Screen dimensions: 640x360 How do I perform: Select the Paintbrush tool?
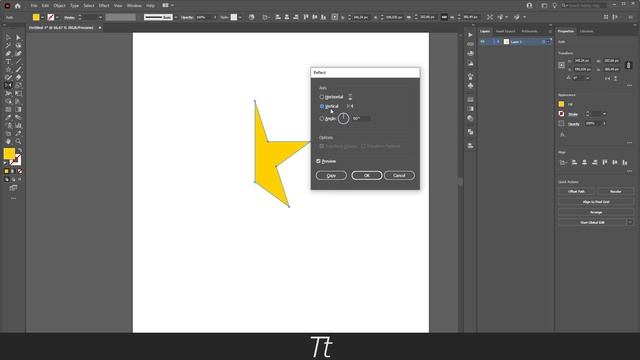point(18,69)
